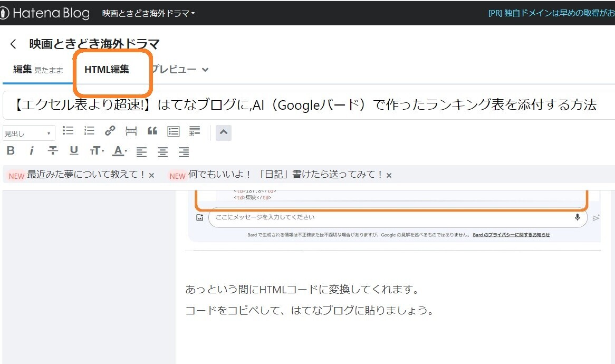
Task: Dismiss the 最近みた夢 notification
Action: coord(151,175)
